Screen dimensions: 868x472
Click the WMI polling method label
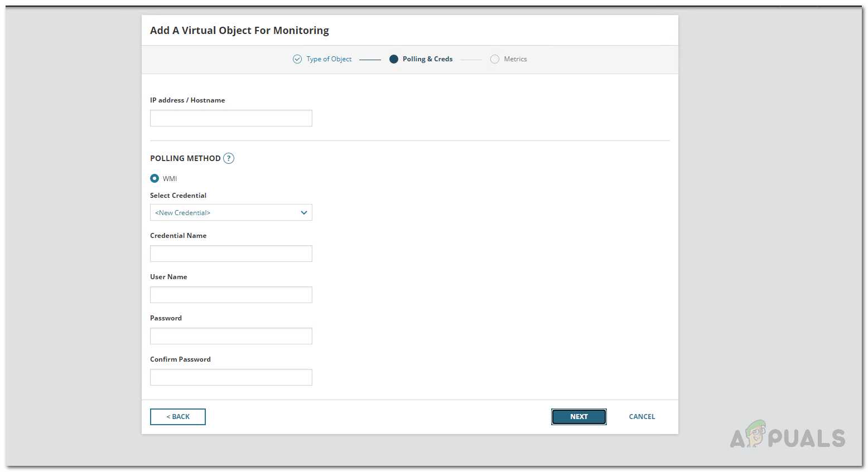pyautogui.click(x=170, y=179)
